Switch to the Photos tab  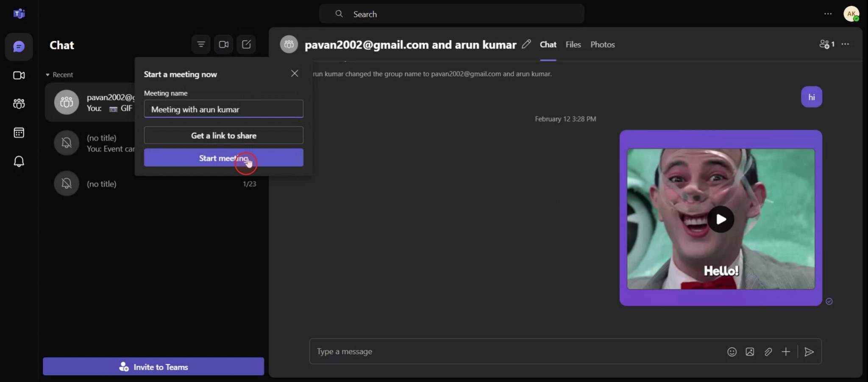pyautogui.click(x=602, y=44)
